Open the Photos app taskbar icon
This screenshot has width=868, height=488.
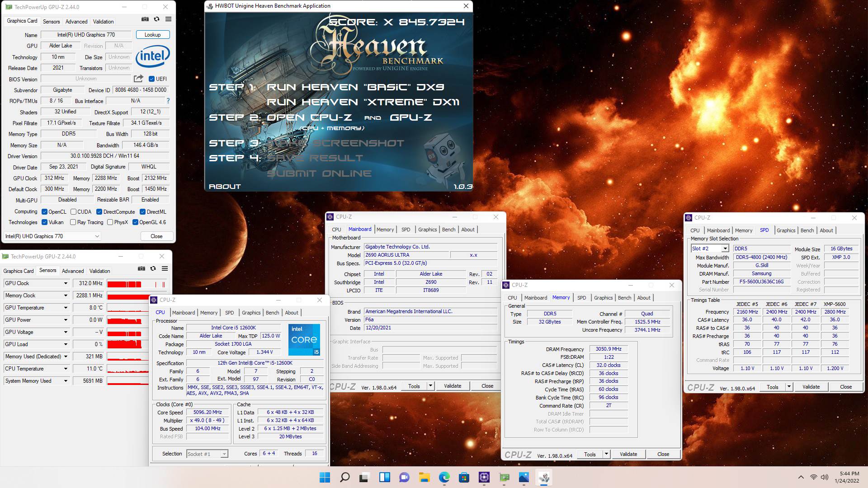(524, 477)
